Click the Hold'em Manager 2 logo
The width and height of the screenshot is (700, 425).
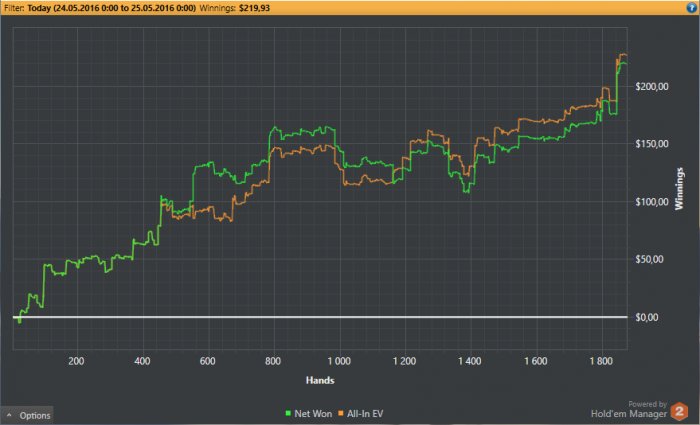679,411
